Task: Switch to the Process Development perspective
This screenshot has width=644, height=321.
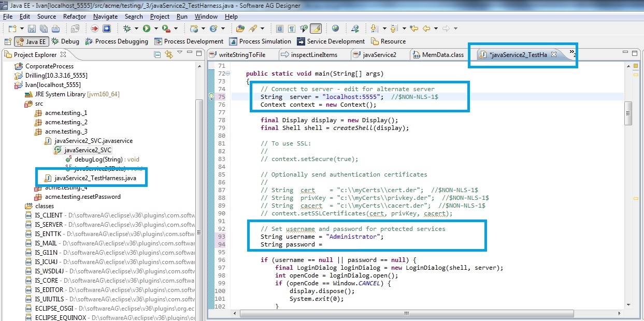Action: (x=189, y=41)
